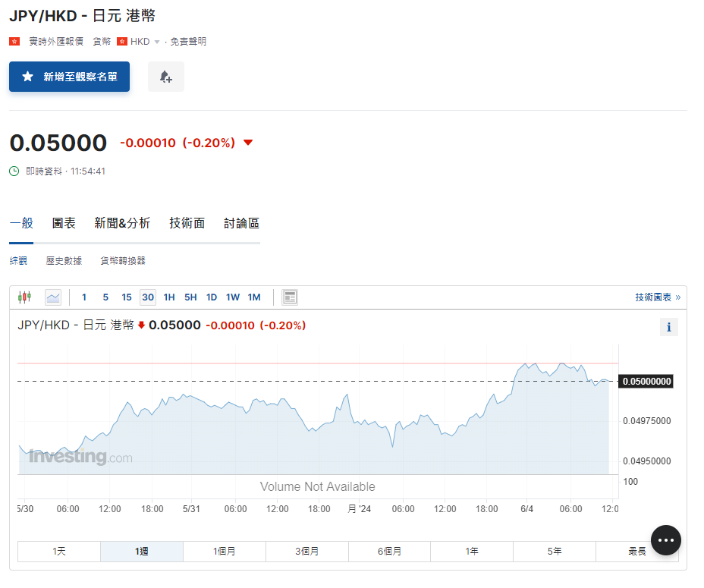Image resolution: width=704 pixels, height=588 pixels.
Task: Switch to the 圖表 tab
Action: point(64,223)
